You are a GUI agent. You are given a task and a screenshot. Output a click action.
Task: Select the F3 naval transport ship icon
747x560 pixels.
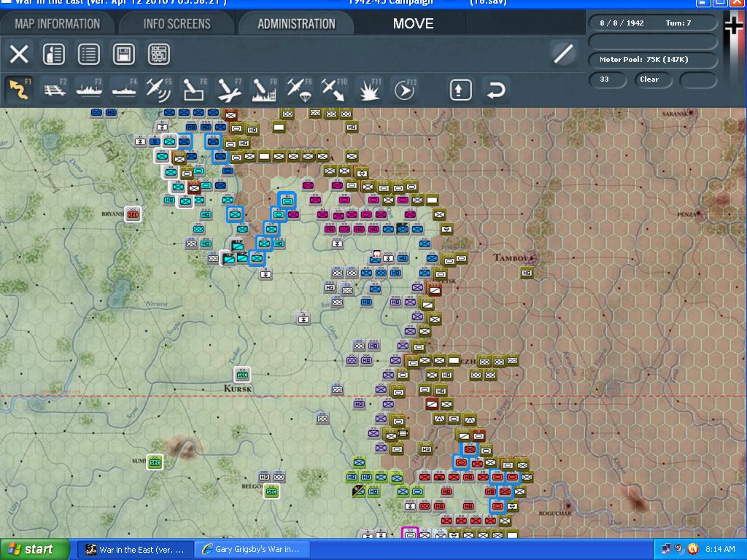89,89
